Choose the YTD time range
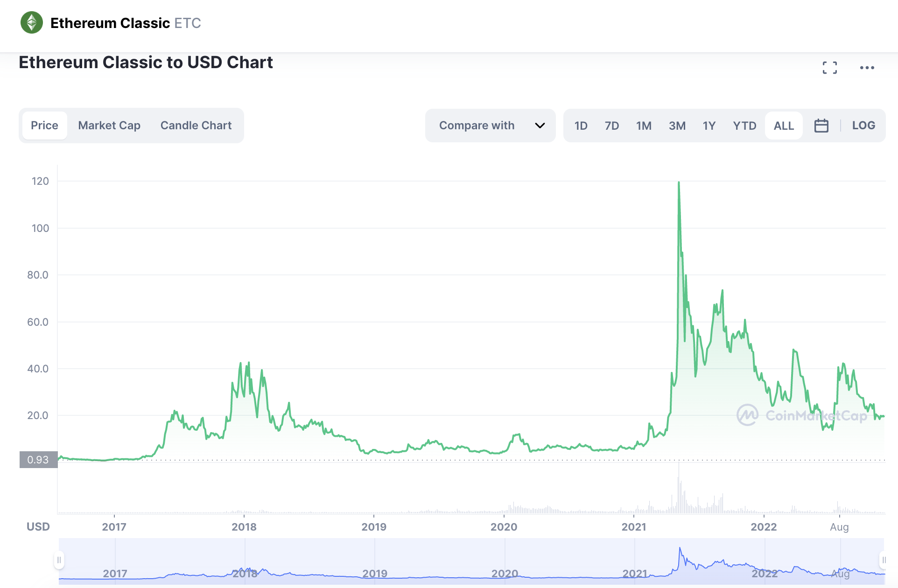Image resolution: width=898 pixels, height=588 pixels. 744,126
